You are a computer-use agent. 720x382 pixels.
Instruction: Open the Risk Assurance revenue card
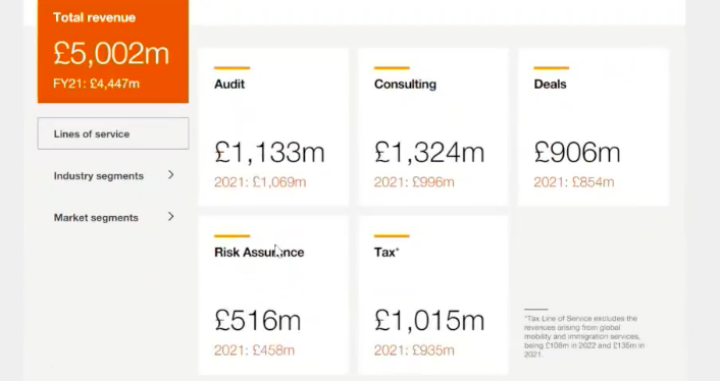pos(273,295)
